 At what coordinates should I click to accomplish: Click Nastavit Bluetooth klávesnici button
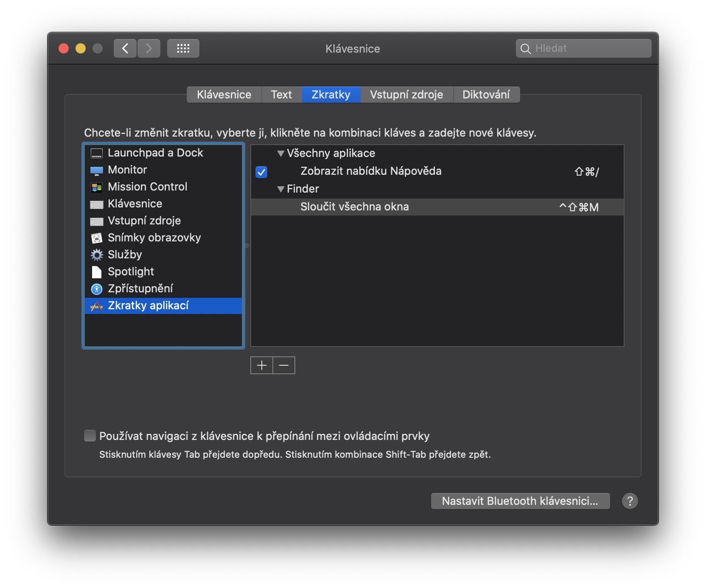click(520, 501)
